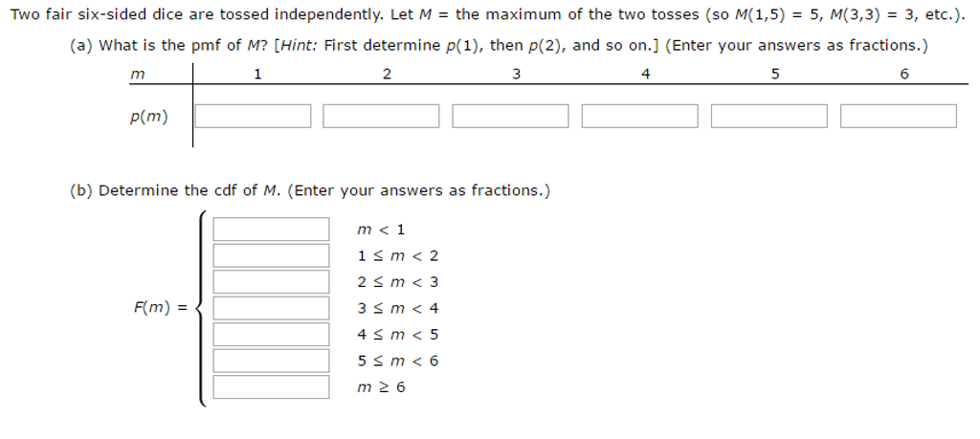Click the "p(m)" row label in the pmf table

(x=148, y=118)
